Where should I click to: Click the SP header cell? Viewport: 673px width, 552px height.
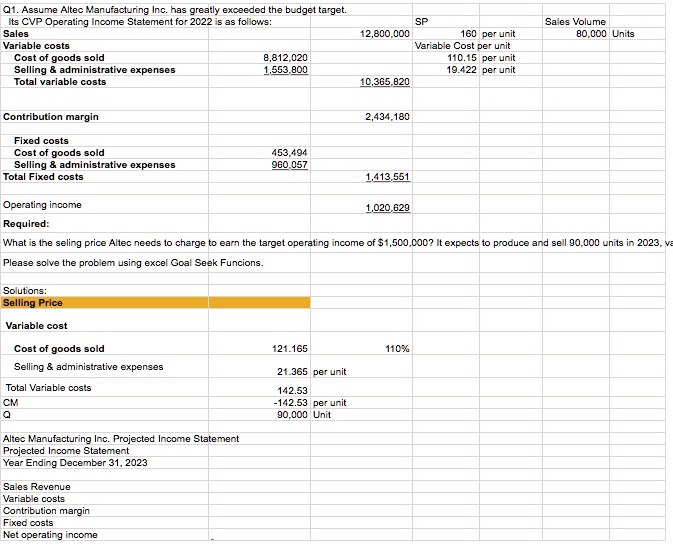coord(446,22)
